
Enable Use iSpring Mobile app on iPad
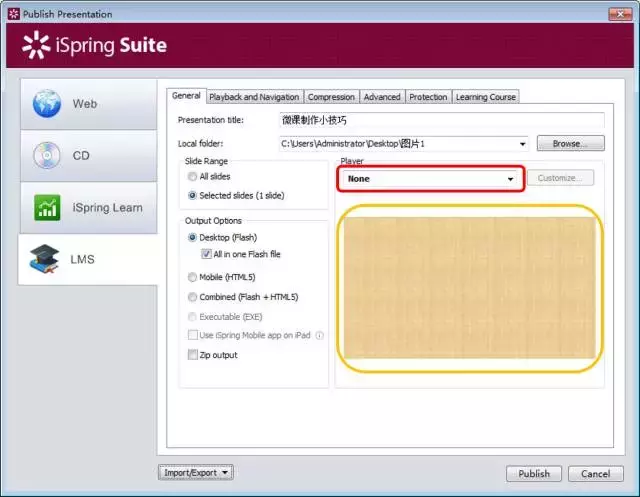point(192,335)
